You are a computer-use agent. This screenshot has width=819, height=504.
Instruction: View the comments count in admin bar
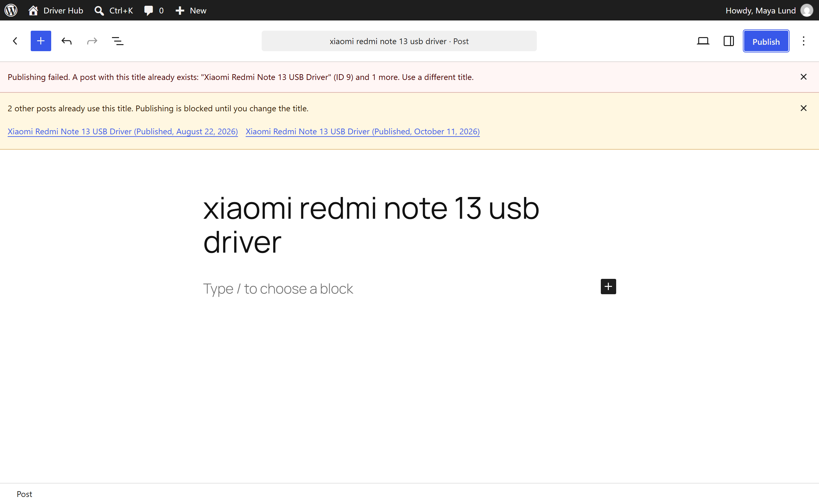point(154,10)
